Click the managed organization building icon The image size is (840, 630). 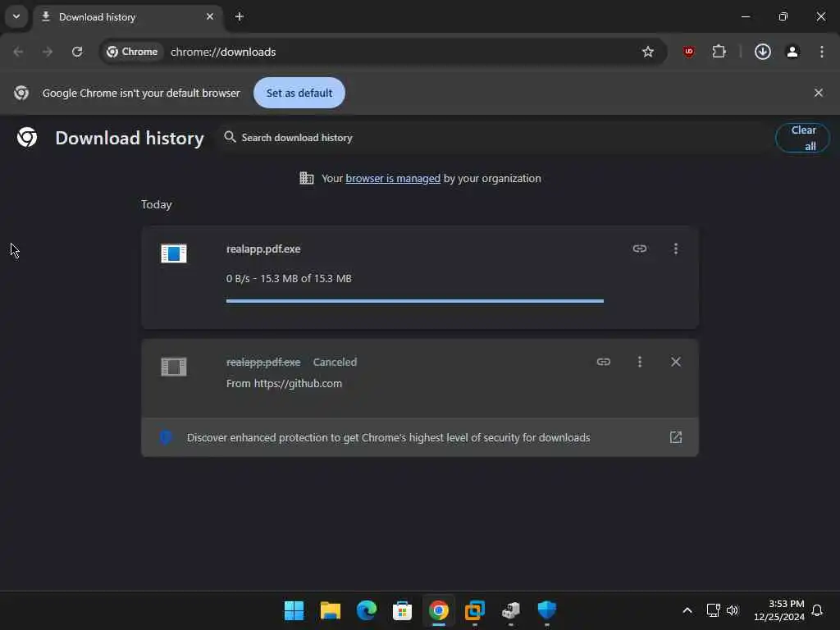point(307,178)
